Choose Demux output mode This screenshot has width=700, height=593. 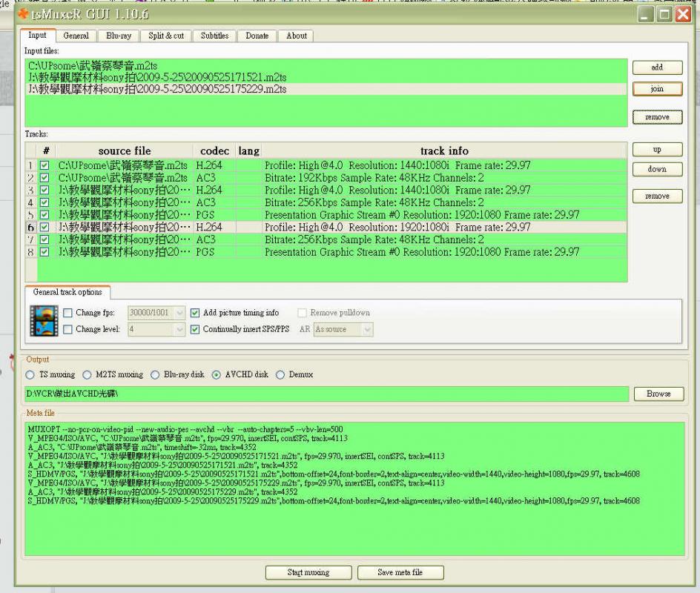point(280,374)
